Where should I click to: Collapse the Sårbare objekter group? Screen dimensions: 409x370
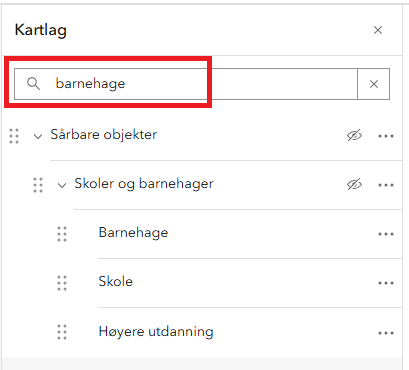(38, 136)
